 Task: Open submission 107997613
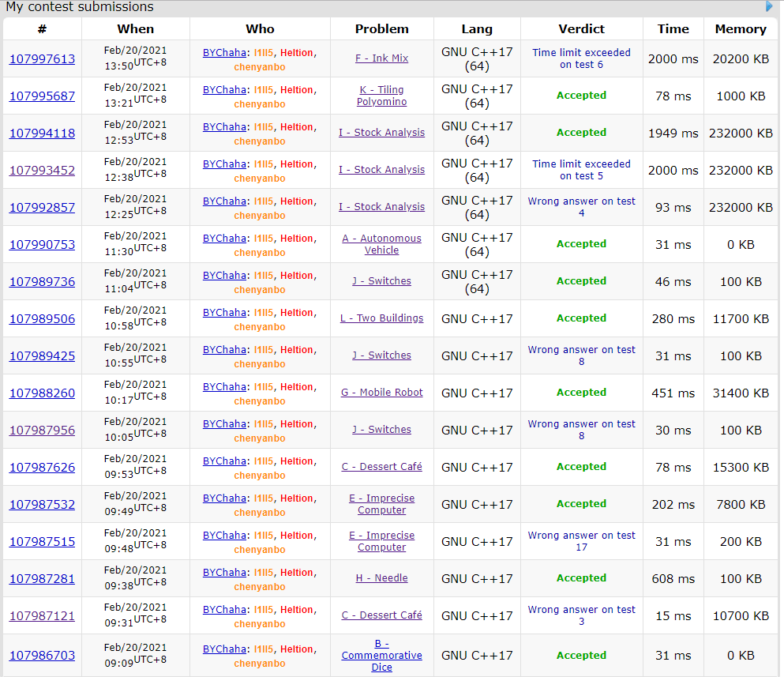42,59
